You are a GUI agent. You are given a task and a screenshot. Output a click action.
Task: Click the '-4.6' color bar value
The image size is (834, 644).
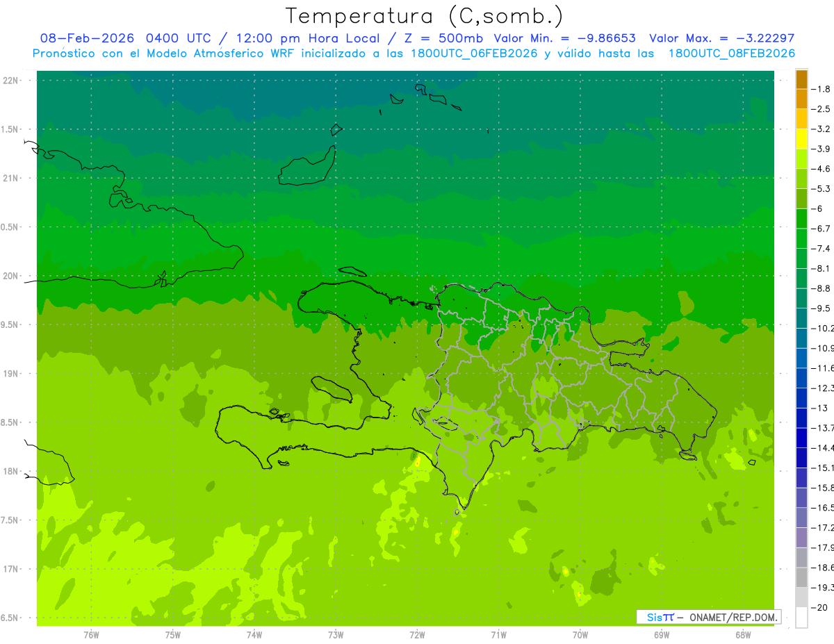[x=821, y=169]
